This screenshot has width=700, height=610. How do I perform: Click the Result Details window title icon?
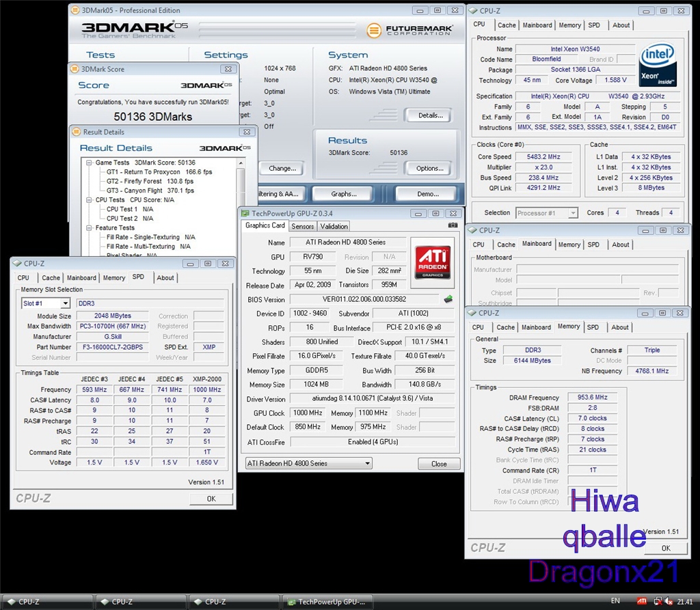tap(77, 132)
